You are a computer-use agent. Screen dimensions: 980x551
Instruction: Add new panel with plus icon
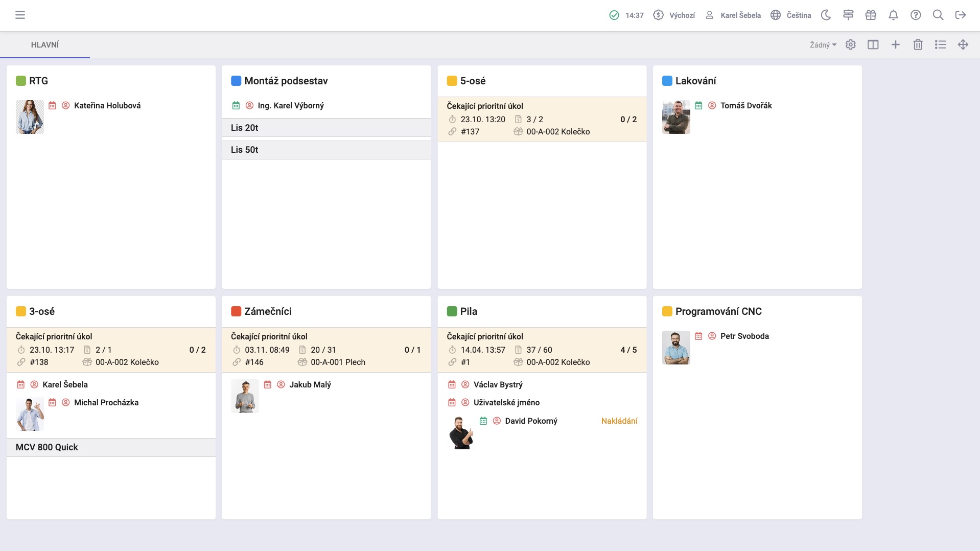click(896, 44)
